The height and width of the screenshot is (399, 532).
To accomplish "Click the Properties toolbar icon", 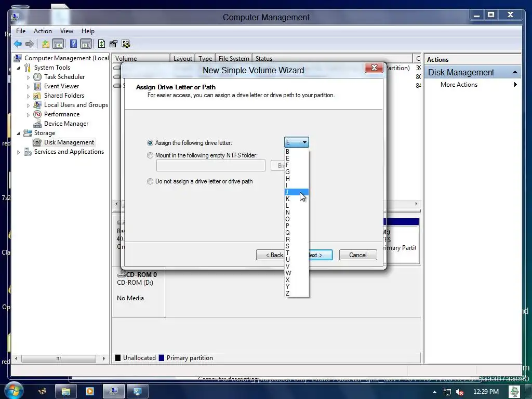I will [113, 44].
